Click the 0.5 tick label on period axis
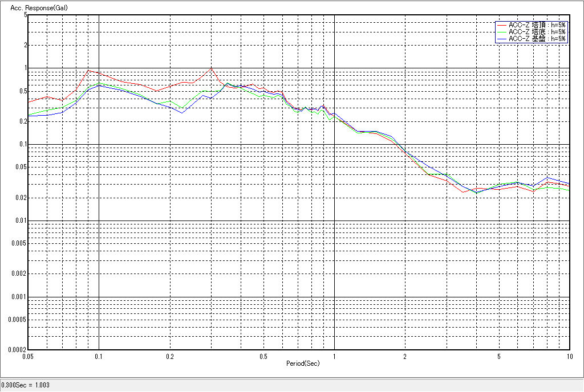 coord(263,356)
